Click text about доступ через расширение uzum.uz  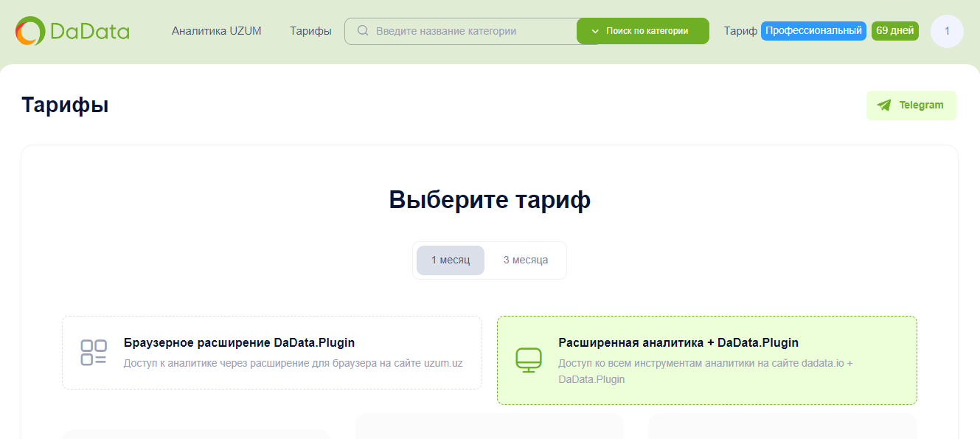[293, 363]
